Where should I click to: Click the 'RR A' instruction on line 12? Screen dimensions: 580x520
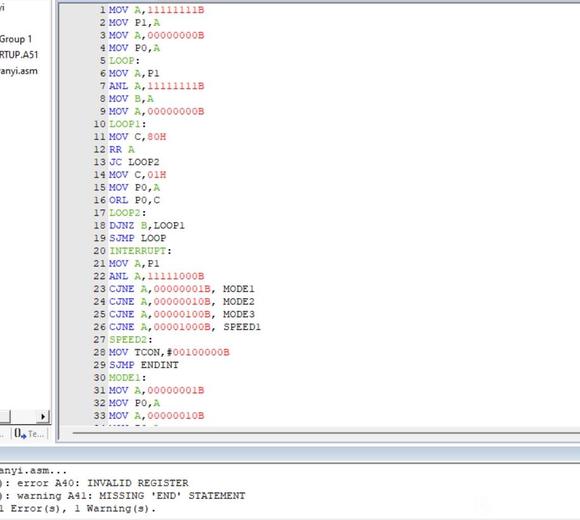pos(122,149)
